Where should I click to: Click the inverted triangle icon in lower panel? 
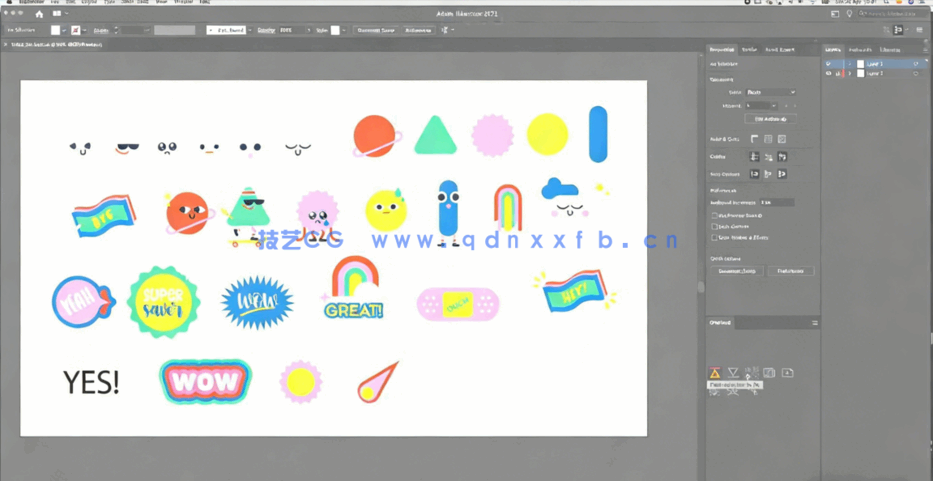coord(733,373)
